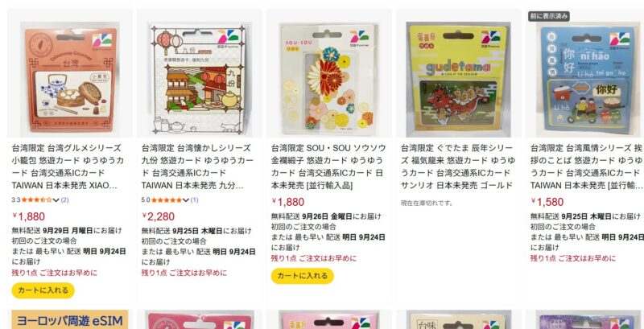
Task: Open the ぐでたま 辰年シリーズ title link
Action: pos(457,167)
